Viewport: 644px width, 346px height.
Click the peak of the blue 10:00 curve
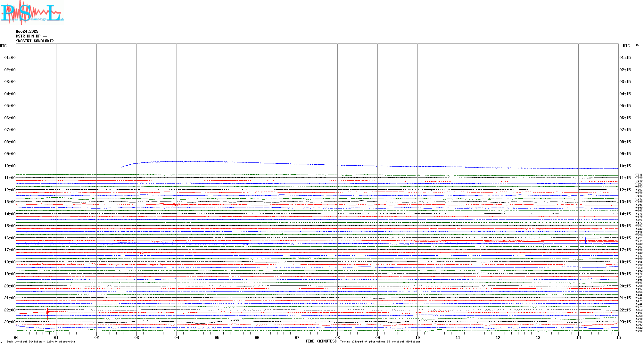199,161
